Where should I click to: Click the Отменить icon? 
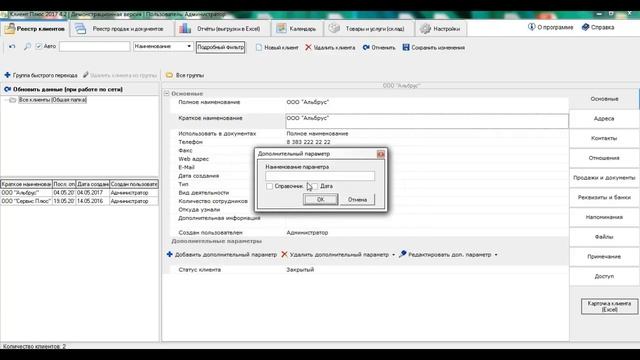pyautogui.click(x=366, y=47)
